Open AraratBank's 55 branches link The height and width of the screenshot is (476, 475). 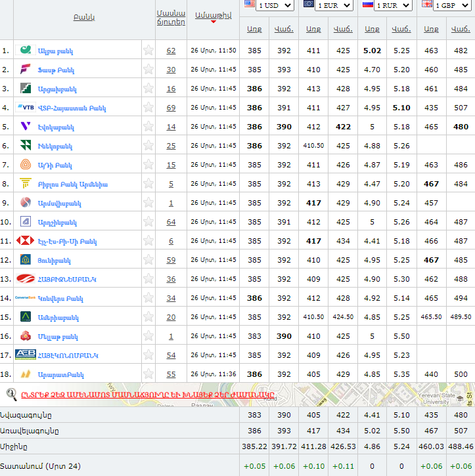pos(171,374)
